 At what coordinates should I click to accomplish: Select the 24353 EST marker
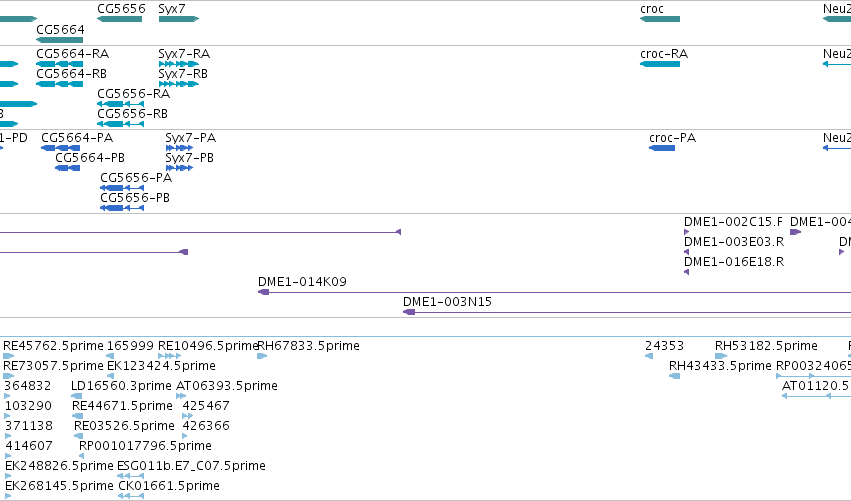coord(649,357)
